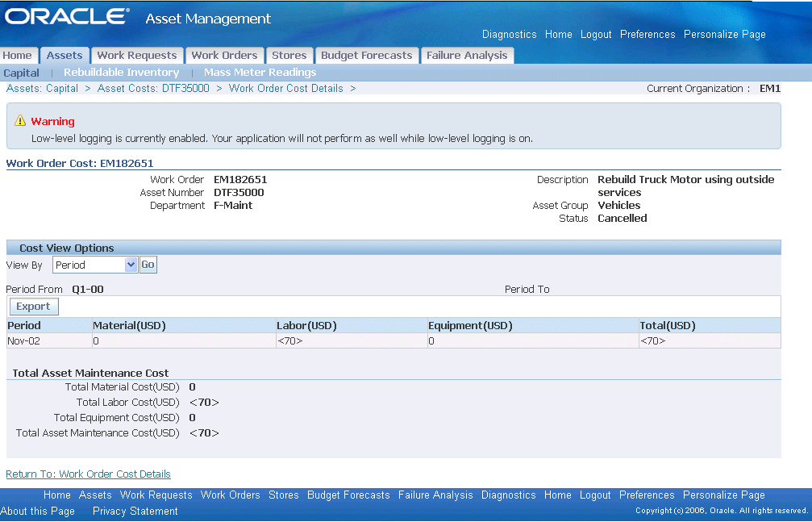
Task: Switch to the Home tab
Action: tap(17, 56)
